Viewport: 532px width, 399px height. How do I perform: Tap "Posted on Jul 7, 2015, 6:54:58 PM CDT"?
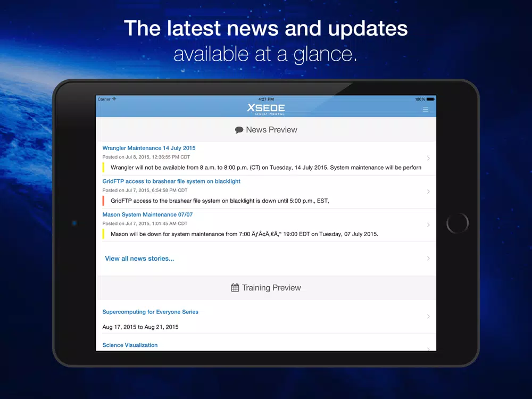tap(145, 190)
